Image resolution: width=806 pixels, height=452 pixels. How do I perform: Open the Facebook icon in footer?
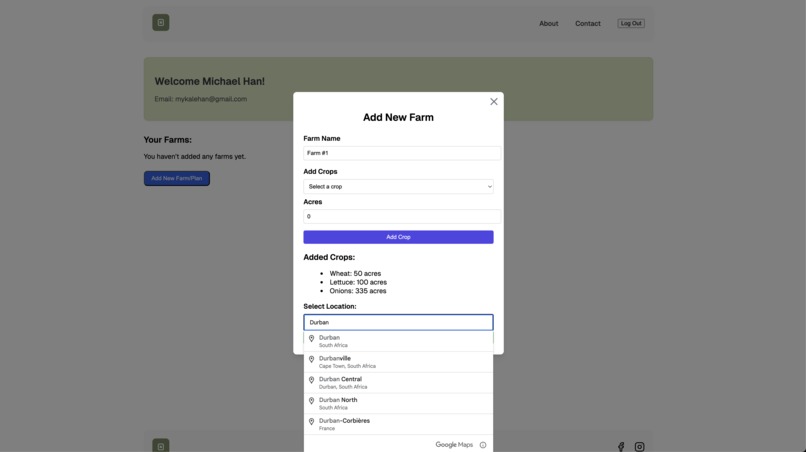pos(621,447)
